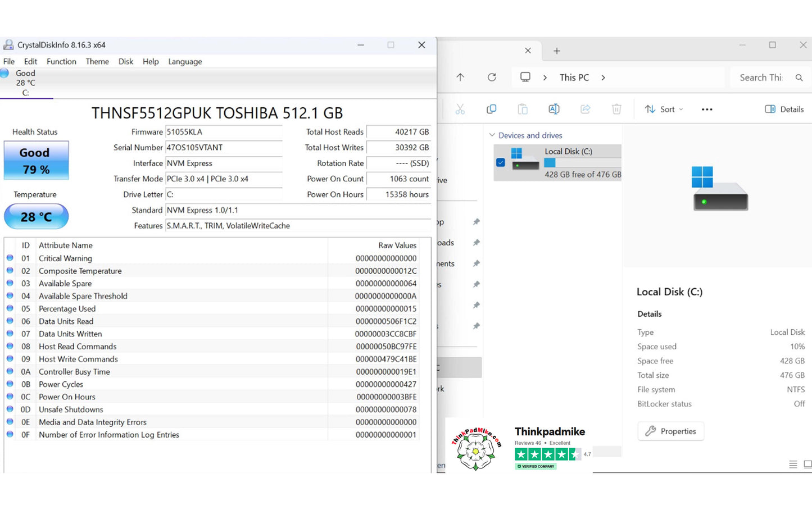Select the Number of Error Information Log Entries row
Image resolution: width=812 pixels, height=510 pixels.
click(212, 435)
